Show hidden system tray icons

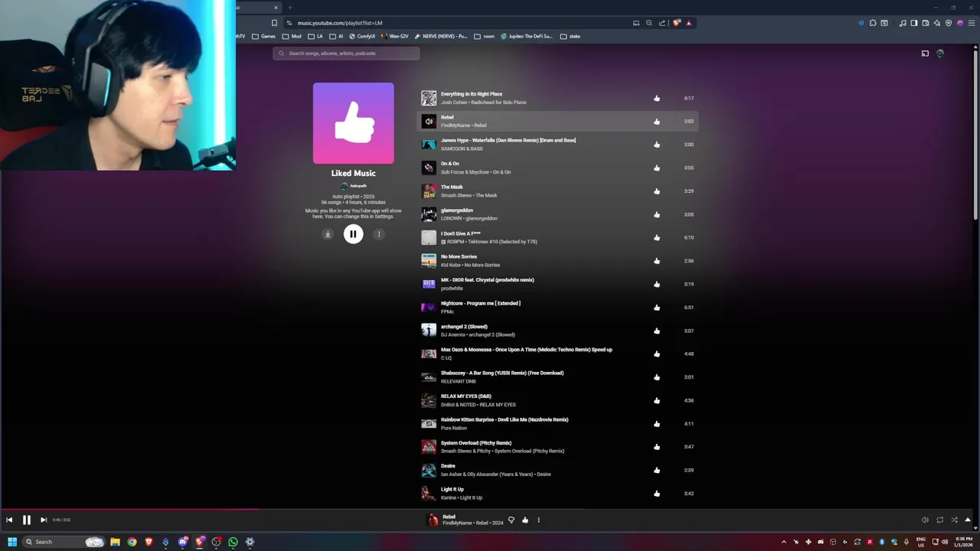tap(784, 542)
